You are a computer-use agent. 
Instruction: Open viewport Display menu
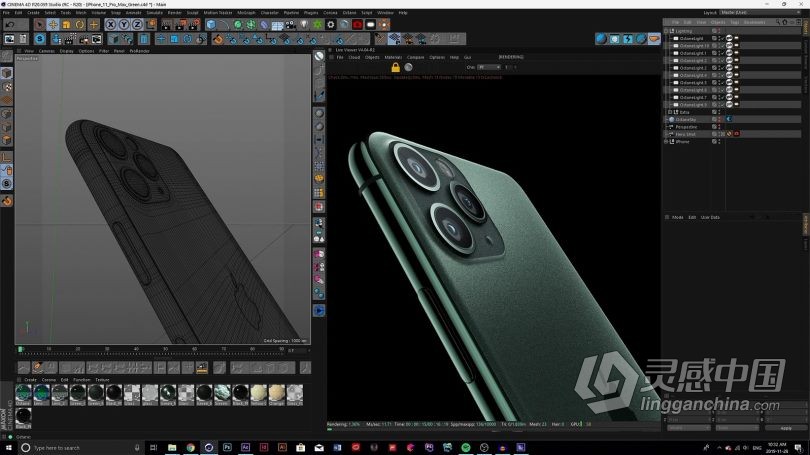click(67, 51)
